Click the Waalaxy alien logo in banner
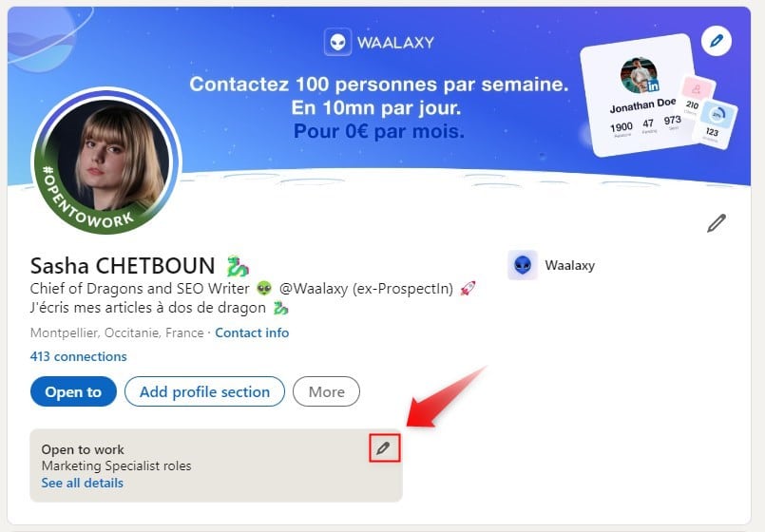This screenshot has height=532, width=765. pyautogui.click(x=337, y=42)
